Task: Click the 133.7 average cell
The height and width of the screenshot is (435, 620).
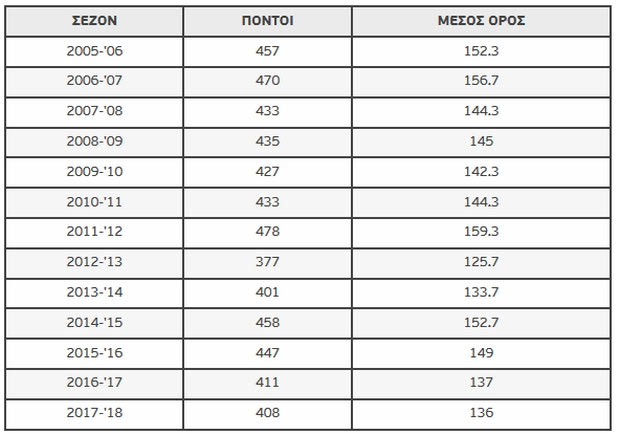Action: pyautogui.click(x=481, y=293)
